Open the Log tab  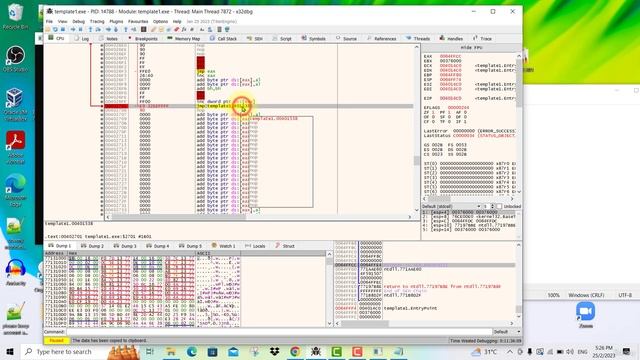pos(82,38)
